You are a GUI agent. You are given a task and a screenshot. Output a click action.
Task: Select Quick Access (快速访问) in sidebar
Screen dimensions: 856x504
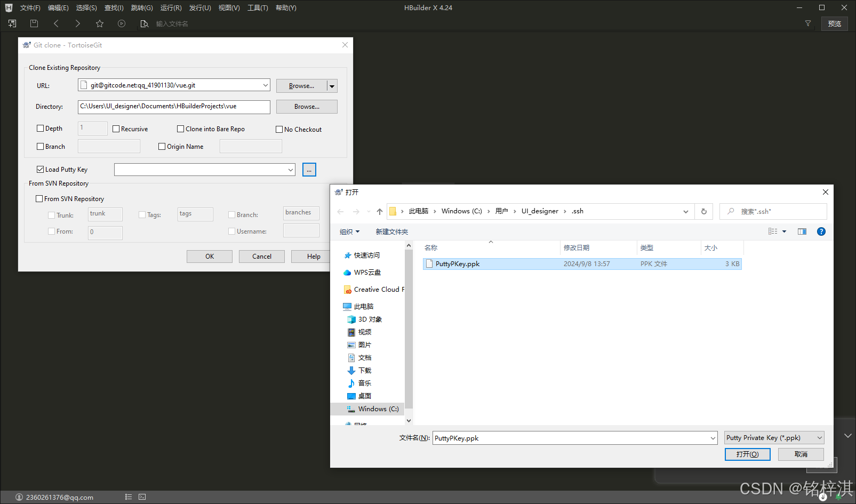367,255
